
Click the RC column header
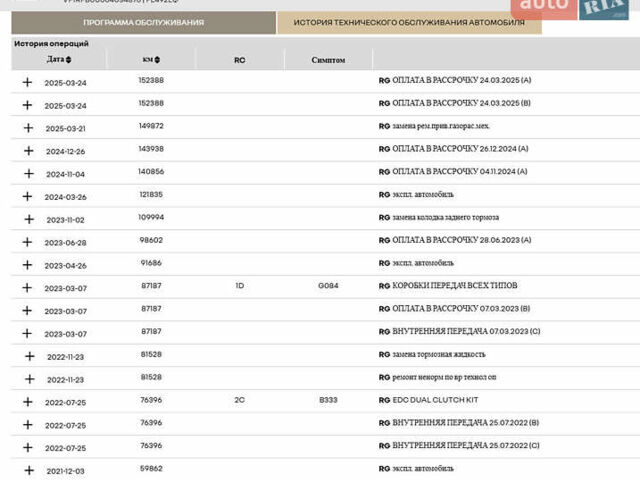239,60
